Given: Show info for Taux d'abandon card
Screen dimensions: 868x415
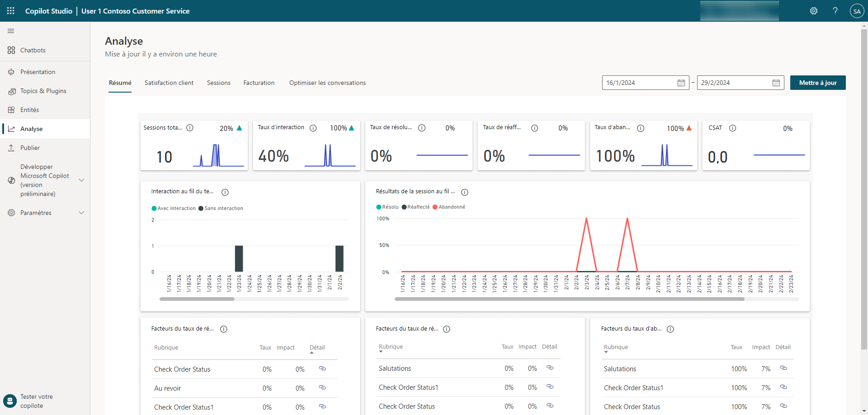Looking at the screenshot, I should (641, 128).
